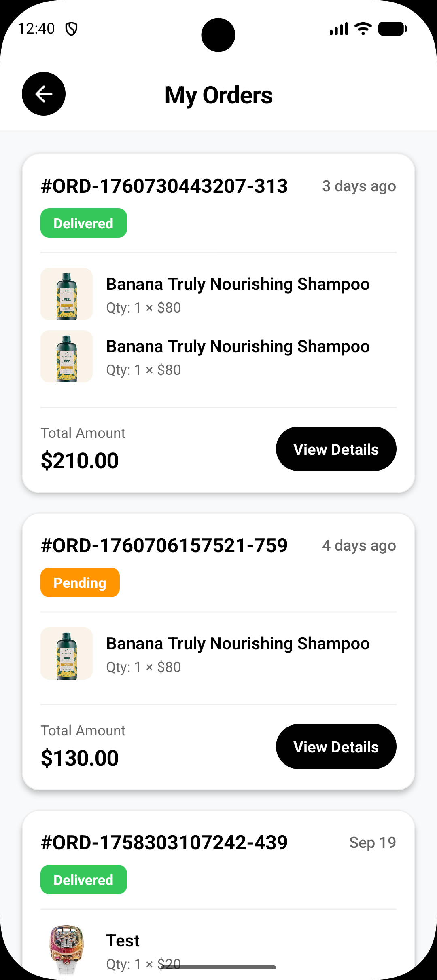Tap Delivered badge on order ending 313
Screen dimensions: 437x980
[84, 223]
